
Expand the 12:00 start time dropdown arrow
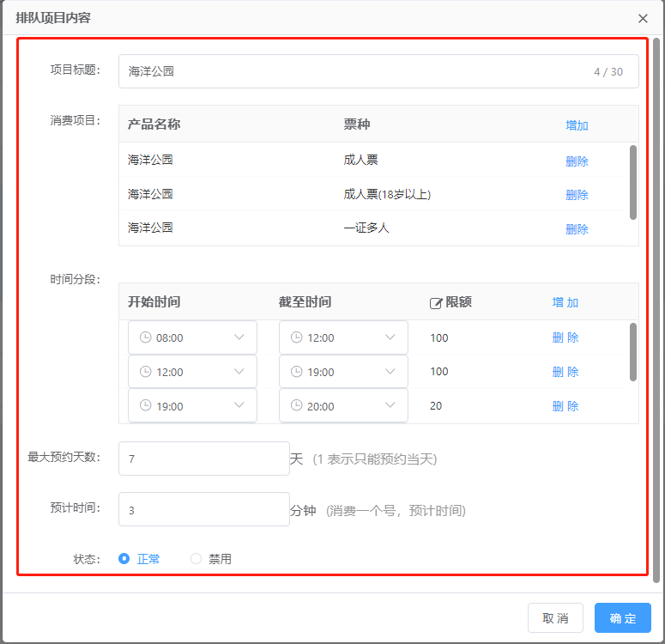(x=239, y=372)
